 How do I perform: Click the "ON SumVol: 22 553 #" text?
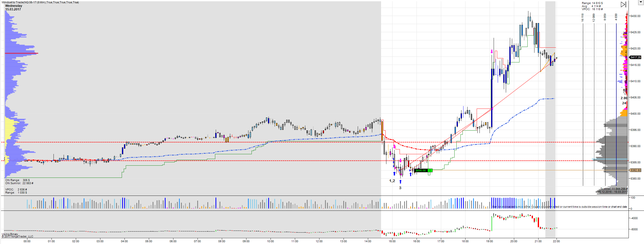[19, 183]
